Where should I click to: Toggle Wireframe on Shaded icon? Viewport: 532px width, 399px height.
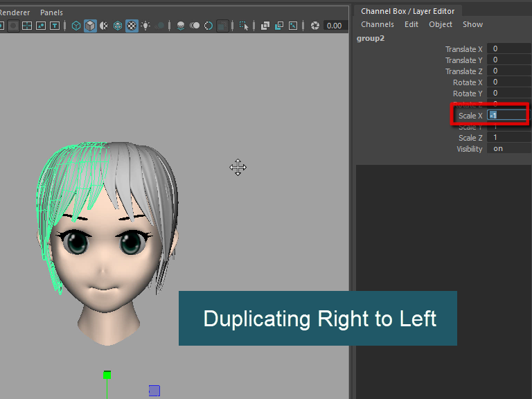coord(118,26)
